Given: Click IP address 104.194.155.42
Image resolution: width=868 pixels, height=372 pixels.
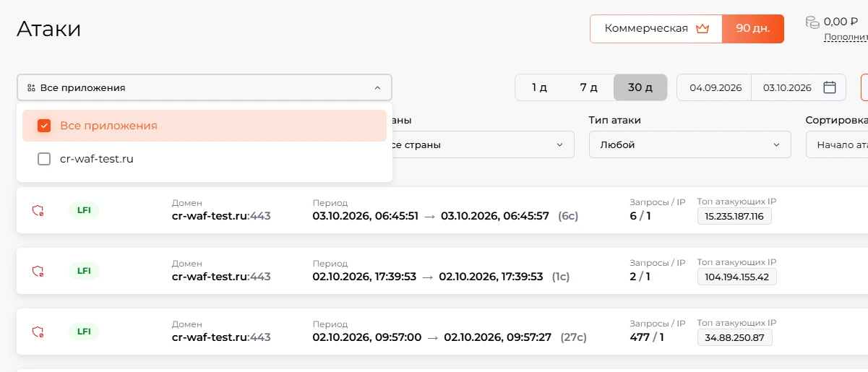Looking at the screenshot, I should pyautogui.click(x=736, y=277).
